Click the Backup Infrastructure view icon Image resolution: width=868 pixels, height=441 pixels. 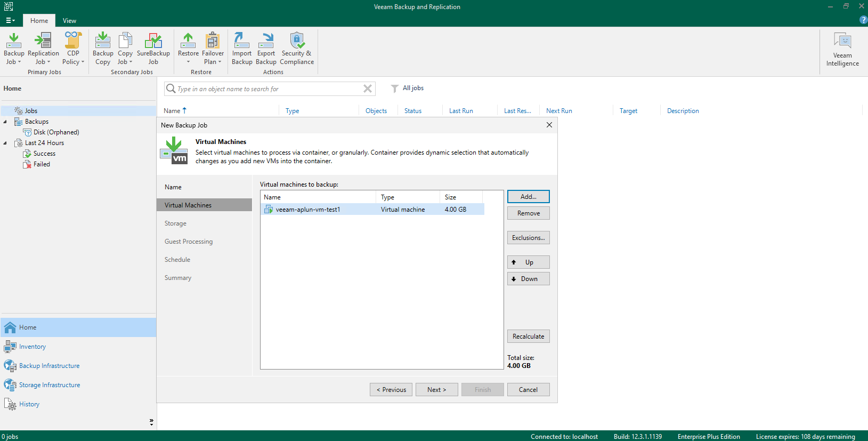click(10, 366)
